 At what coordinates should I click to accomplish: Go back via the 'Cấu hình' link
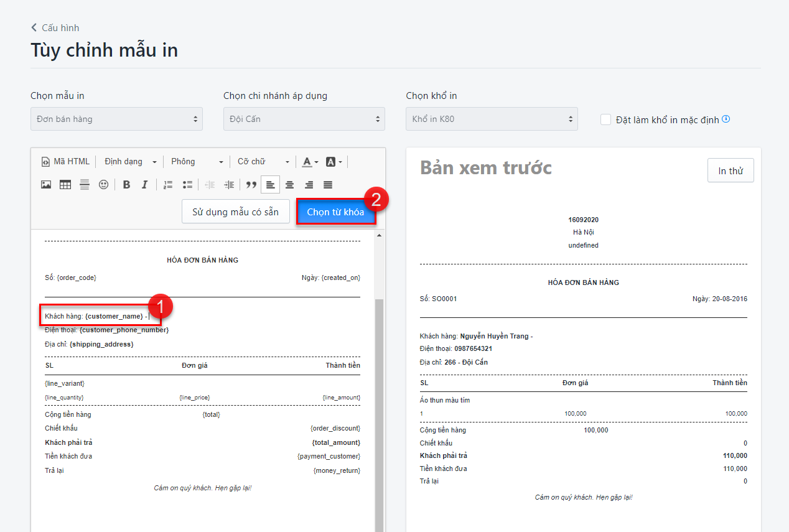click(55, 28)
